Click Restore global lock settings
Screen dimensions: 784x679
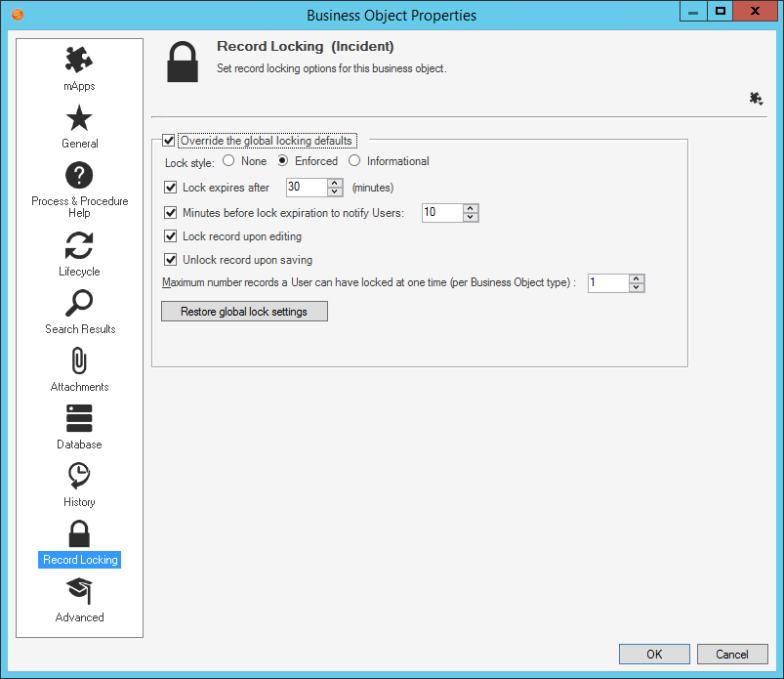point(244,311)
